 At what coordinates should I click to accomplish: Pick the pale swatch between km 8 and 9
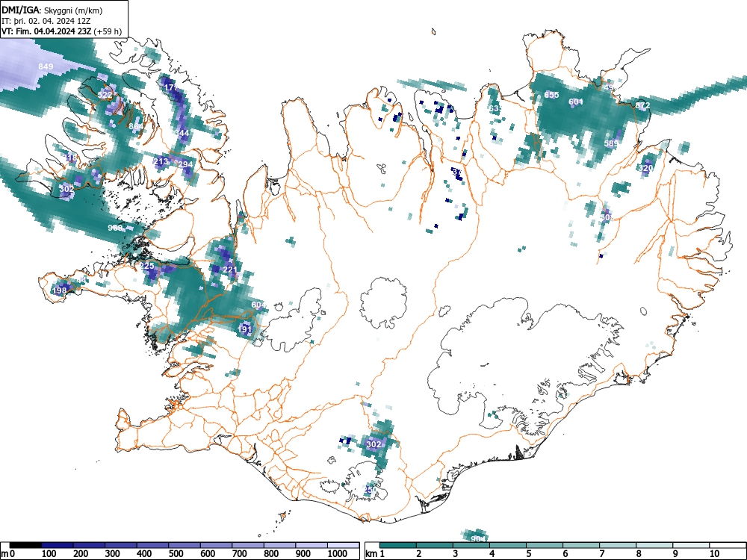coord(654,545)
